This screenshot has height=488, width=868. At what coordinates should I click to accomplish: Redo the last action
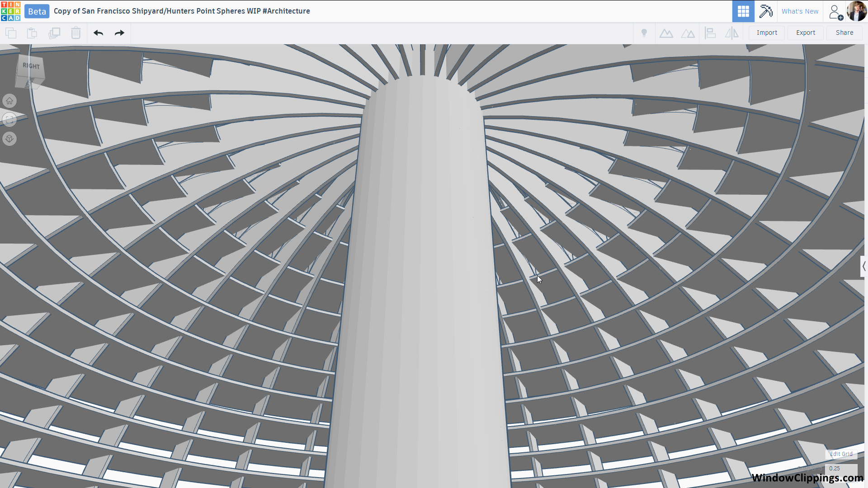tap(119, 33)
